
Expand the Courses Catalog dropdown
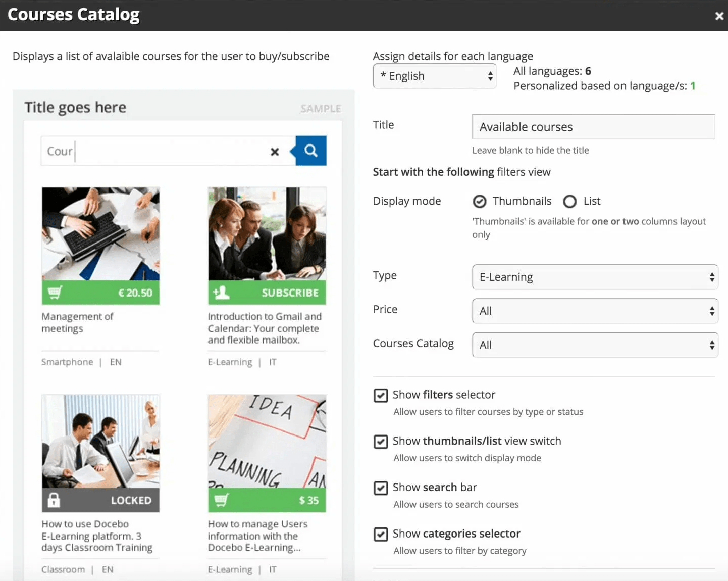(x=595, y=345)
